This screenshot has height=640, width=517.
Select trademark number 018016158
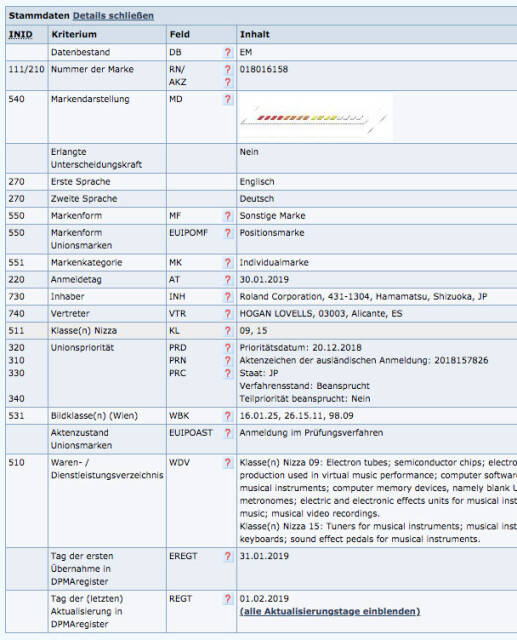pyautogui.click(x=264, y=69)
